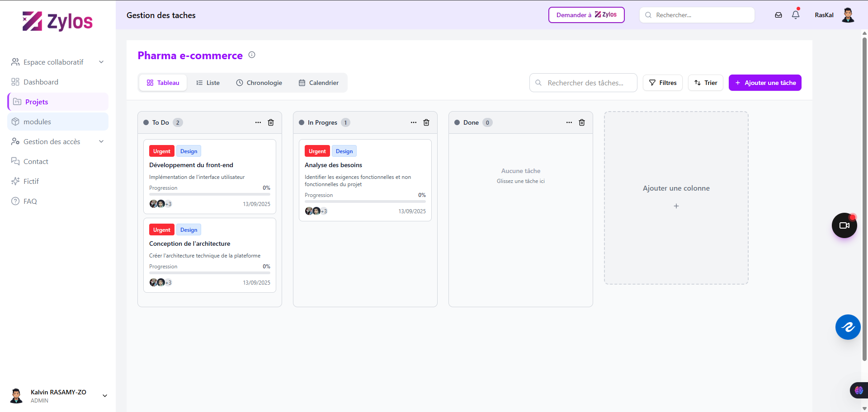Delete the In Progres column via trash icon
Screen dimensions: 868x412
pyautogui.click(x=426, y=122)
